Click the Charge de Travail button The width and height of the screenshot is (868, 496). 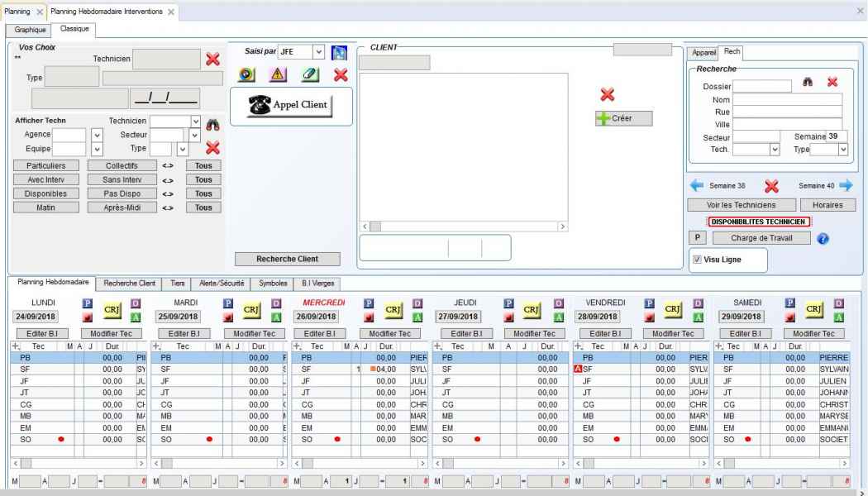761,238
